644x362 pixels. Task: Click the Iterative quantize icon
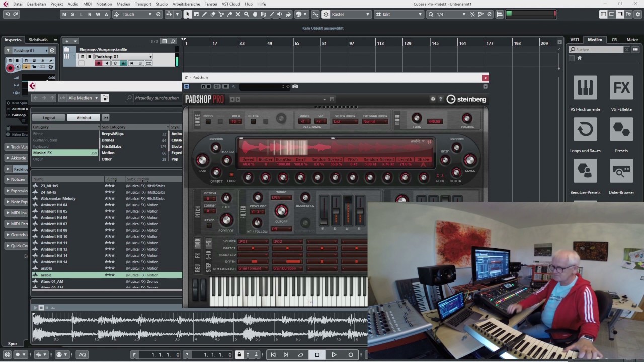click(472, 14)
